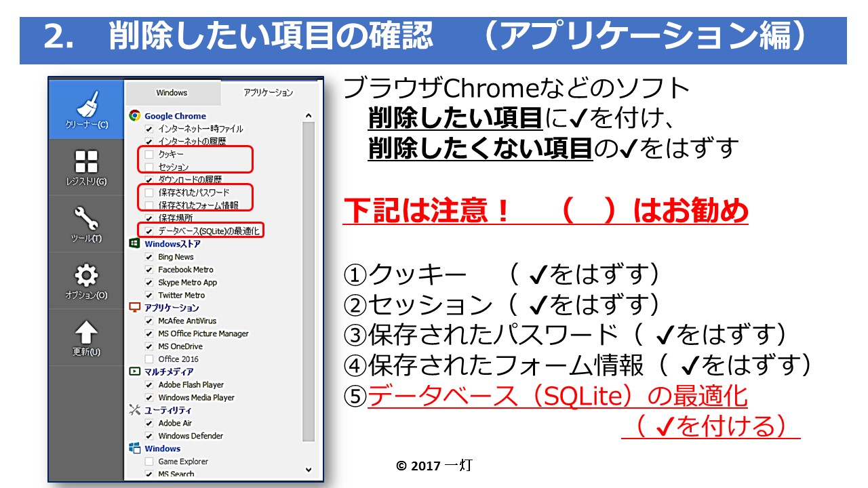Click the Windows logo category icon
868x488 pixels.
click(134, 449)
